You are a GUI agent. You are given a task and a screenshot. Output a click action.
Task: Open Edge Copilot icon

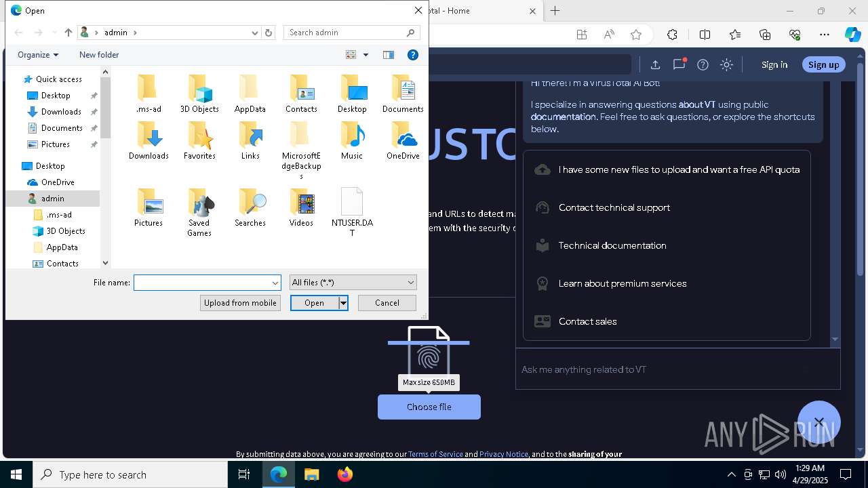pos(852,35)
